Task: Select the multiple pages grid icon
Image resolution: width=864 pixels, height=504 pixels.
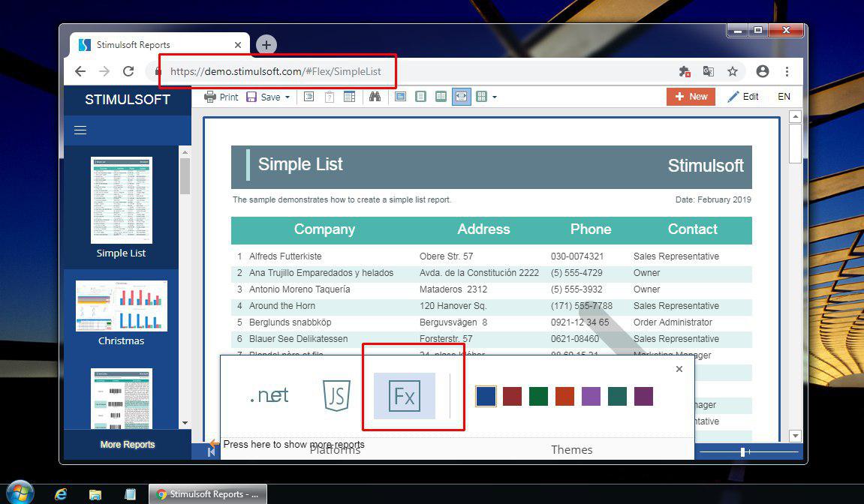Action: (x=482, y=97)
